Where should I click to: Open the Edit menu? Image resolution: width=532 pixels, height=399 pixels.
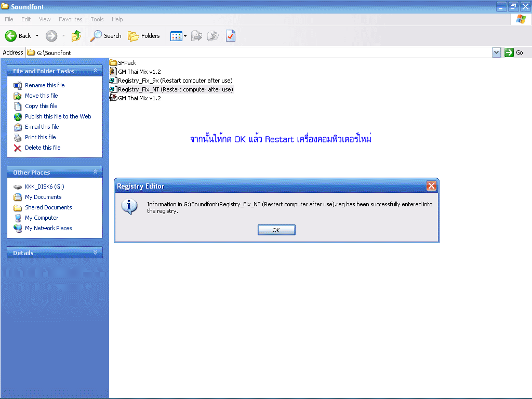26,19
